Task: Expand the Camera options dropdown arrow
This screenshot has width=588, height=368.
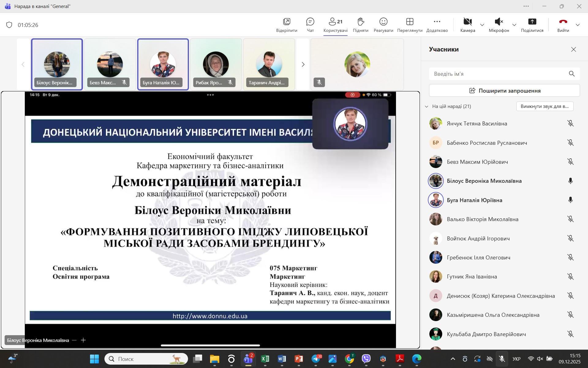Action: [x=482, y=25]
